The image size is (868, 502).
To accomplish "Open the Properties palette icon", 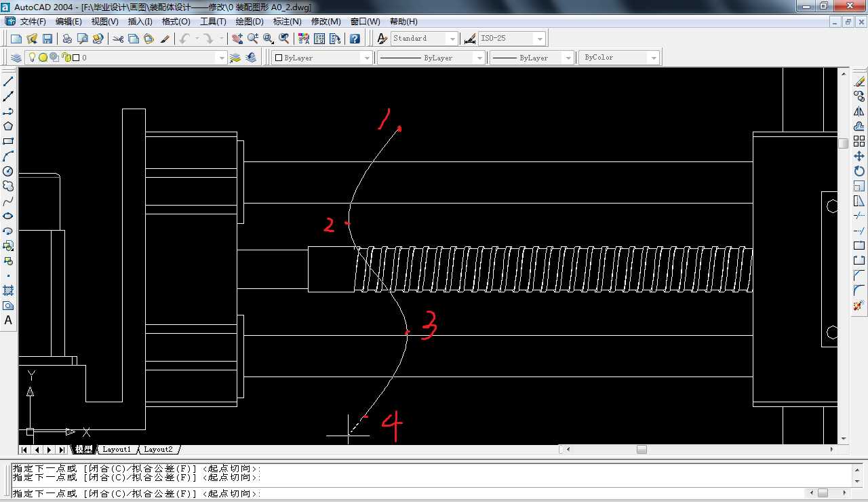I will click(x=303, y=39).
